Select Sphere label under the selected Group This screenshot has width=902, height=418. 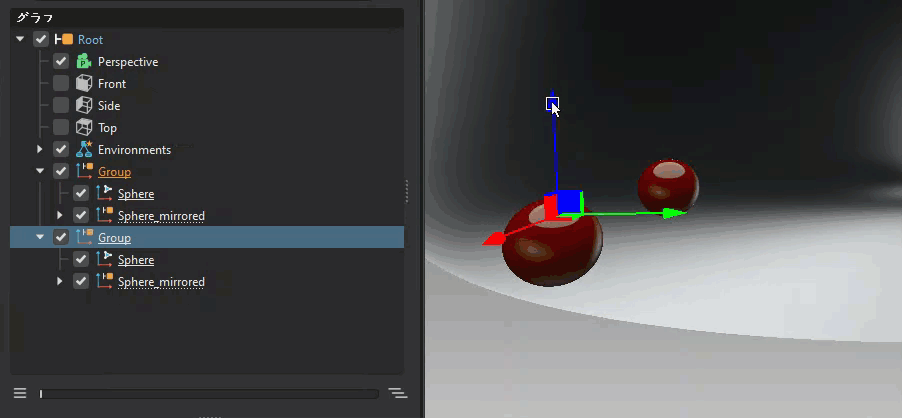coord(136,260)
